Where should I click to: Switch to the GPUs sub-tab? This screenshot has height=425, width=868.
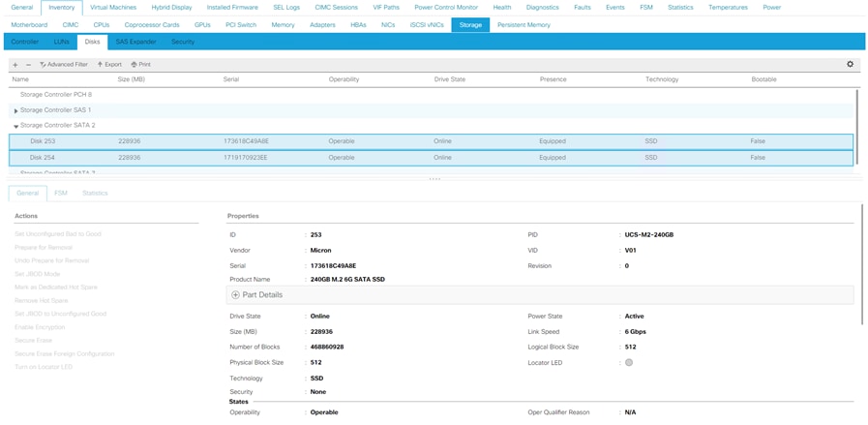[202, 25]
